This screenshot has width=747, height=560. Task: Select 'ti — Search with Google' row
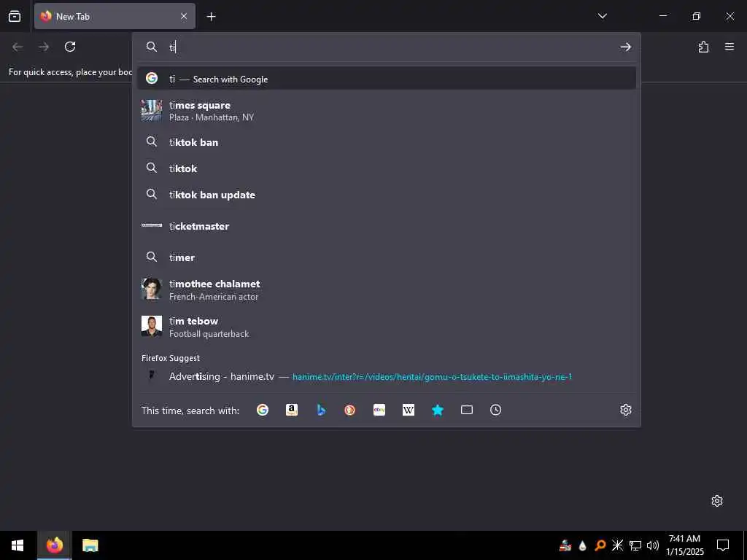pyautogui.click(x=387, y=79)
